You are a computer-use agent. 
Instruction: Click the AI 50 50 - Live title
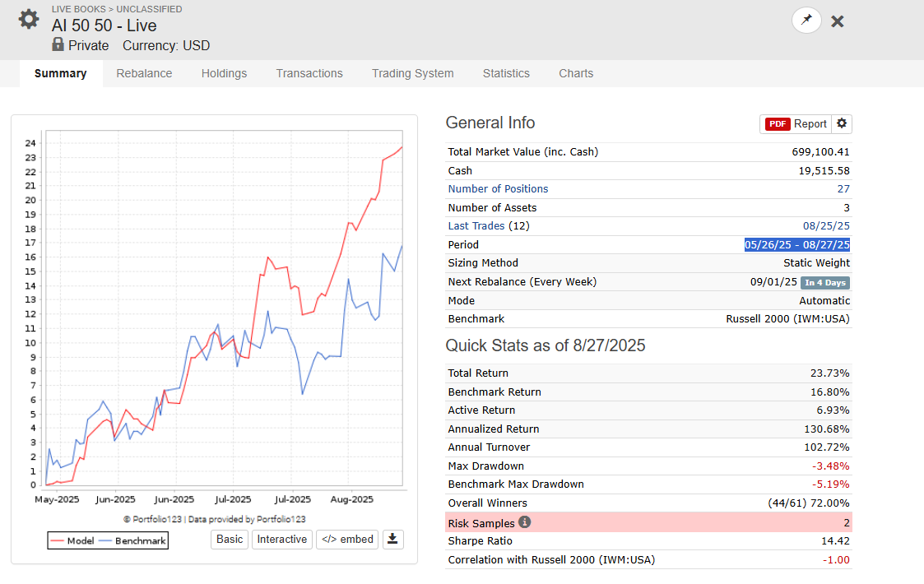pyautogui.click(x=104, y=25)
